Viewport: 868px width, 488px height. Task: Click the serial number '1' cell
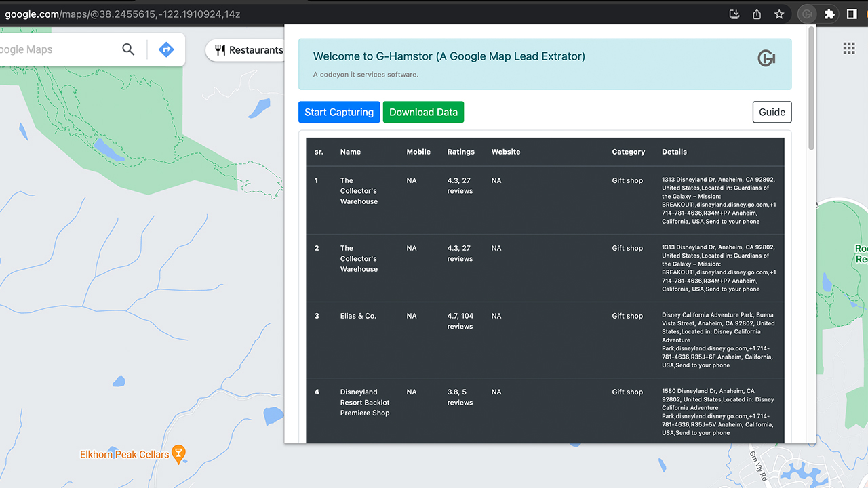pos(317,180)
